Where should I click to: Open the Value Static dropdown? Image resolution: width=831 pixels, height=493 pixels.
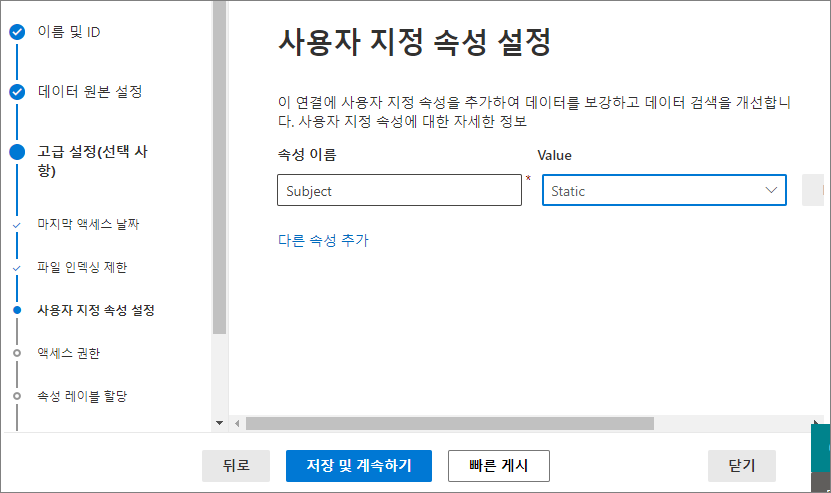pos(664,190)
